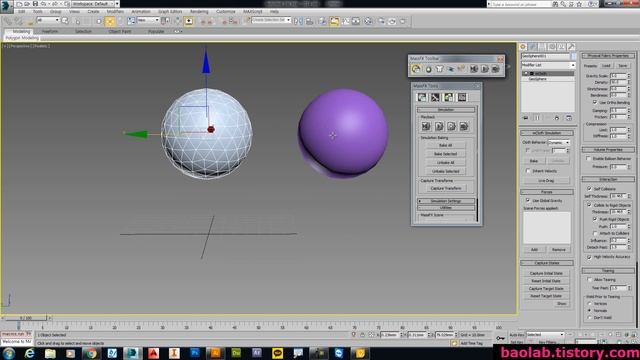
Task: Select Don't Weld radio button
Action: pos(589,317)
